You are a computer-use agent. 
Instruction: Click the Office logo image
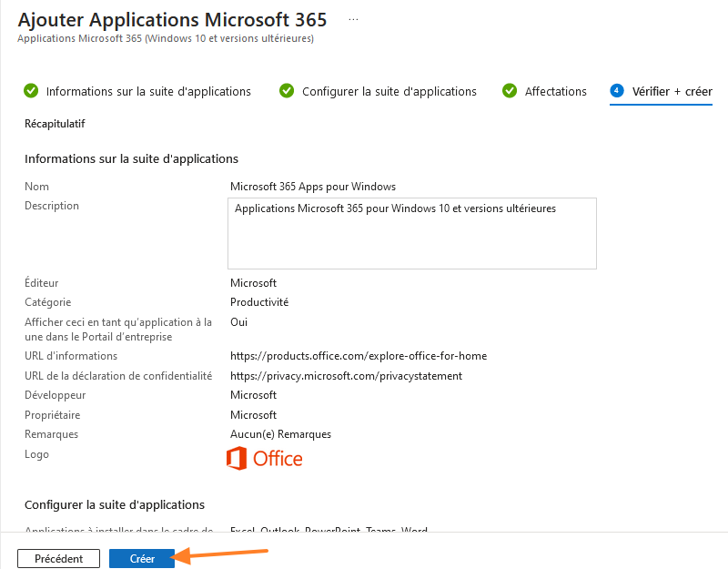(265, 459)
